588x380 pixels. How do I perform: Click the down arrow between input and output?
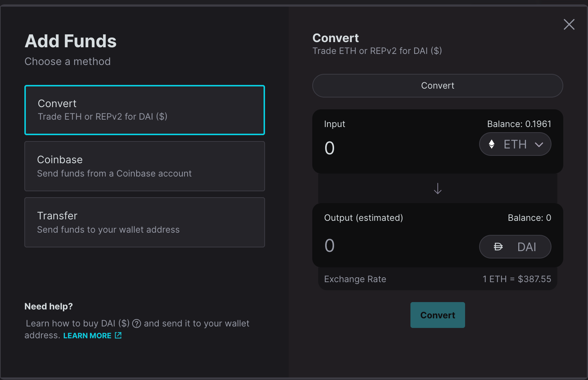coord(438,189)
